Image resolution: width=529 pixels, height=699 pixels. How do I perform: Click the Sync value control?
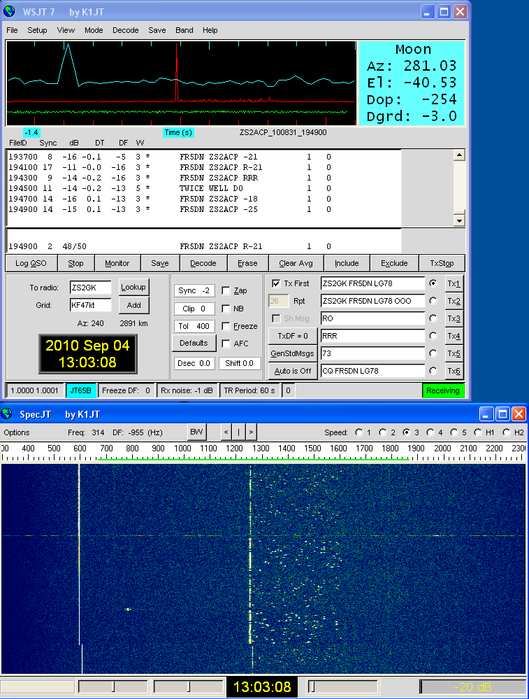pyautogui.click(x=193, y=291)
